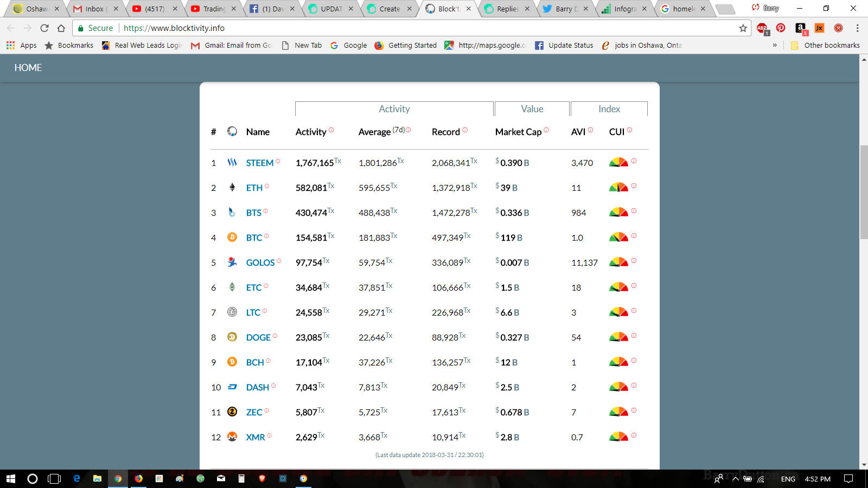Click the CUI gauge icon for DOGE
The height and width of the screenshot is (488, 868).
(618, 337)
